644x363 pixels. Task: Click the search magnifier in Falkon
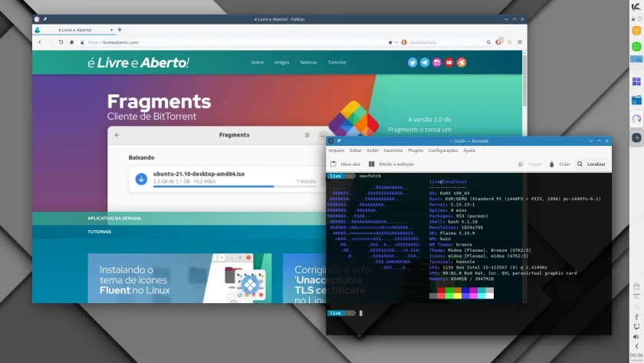[x=488, y=42]
